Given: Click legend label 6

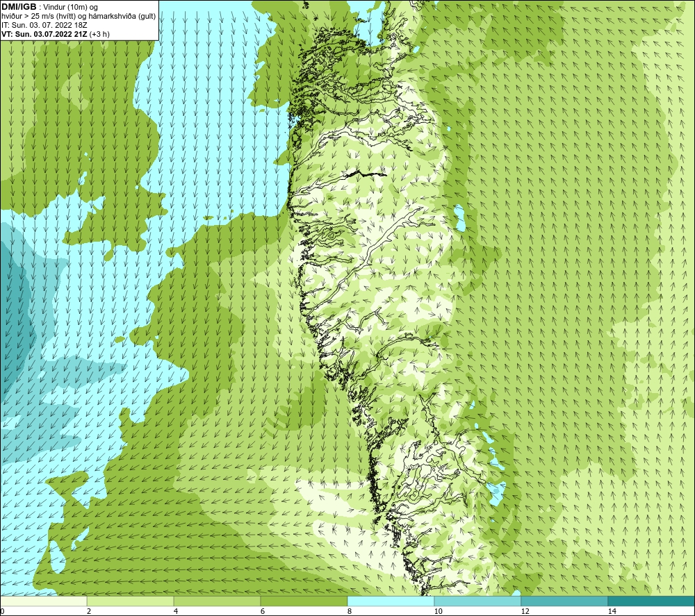Looking at the screenshot, I should [x=263, y=611].
